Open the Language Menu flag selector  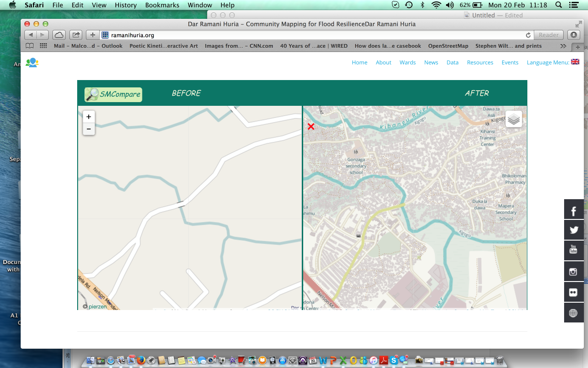(x=575, y=62)
